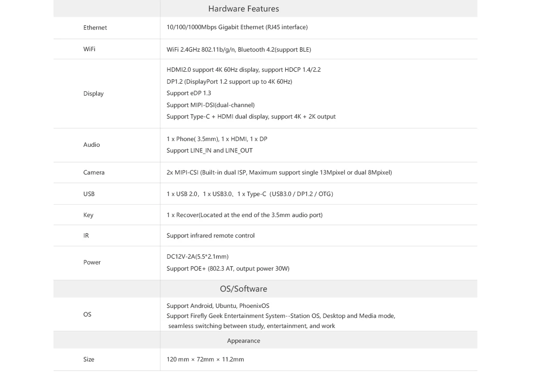Click the OS/Software section header
The height and width of the screenshot is (392, 535).
coord(243,289)
